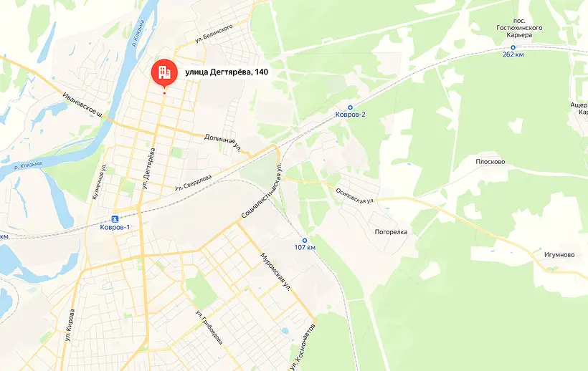Click the Осиповская ул. street label
The height and width of the screenshot is (371, 588).
tap(355, 196)
